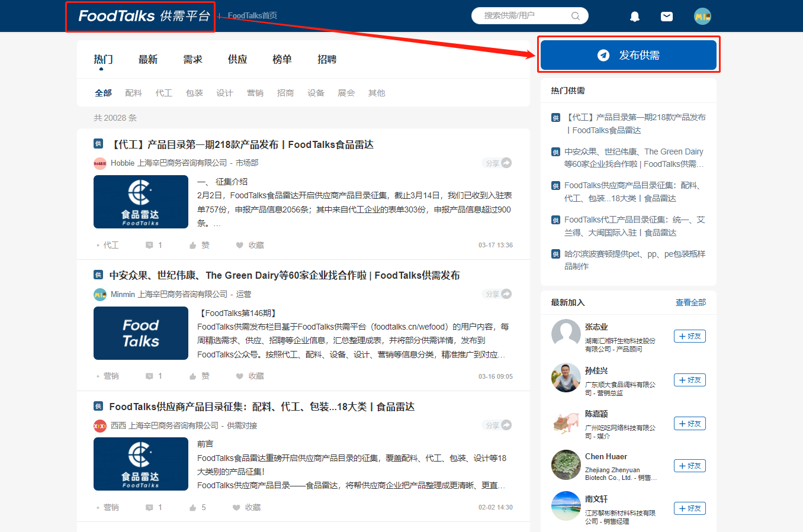Open the account menu via top-right avatar

coord(702,16)
